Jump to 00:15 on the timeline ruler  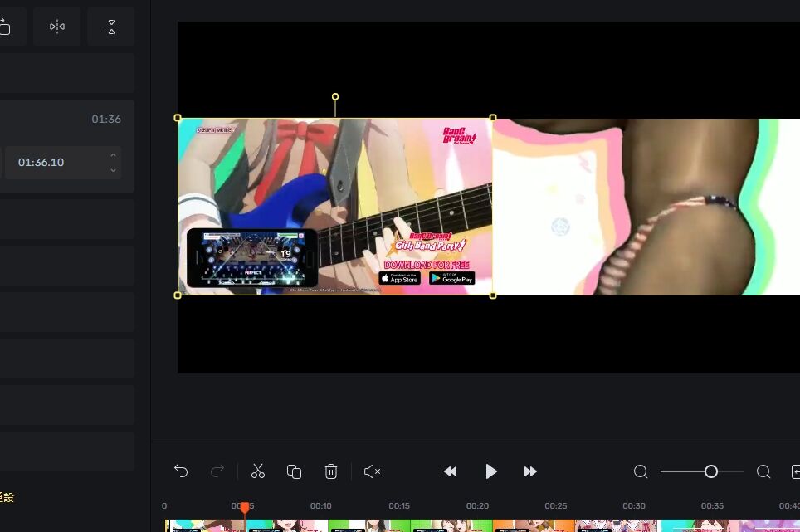(399, 506)
